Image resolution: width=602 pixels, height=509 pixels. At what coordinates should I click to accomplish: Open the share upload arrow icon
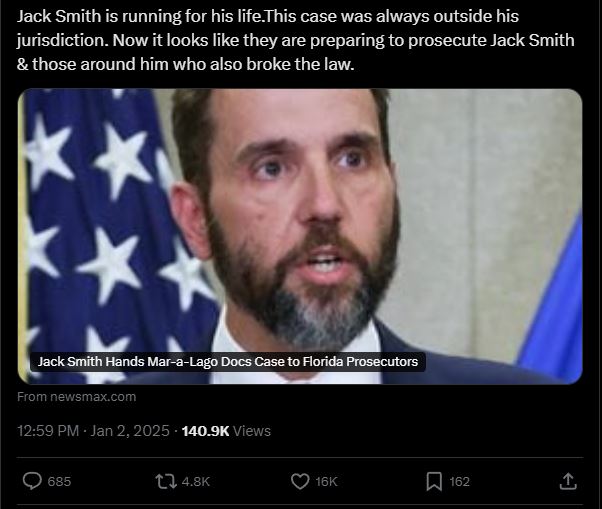[x=568, y=481]
